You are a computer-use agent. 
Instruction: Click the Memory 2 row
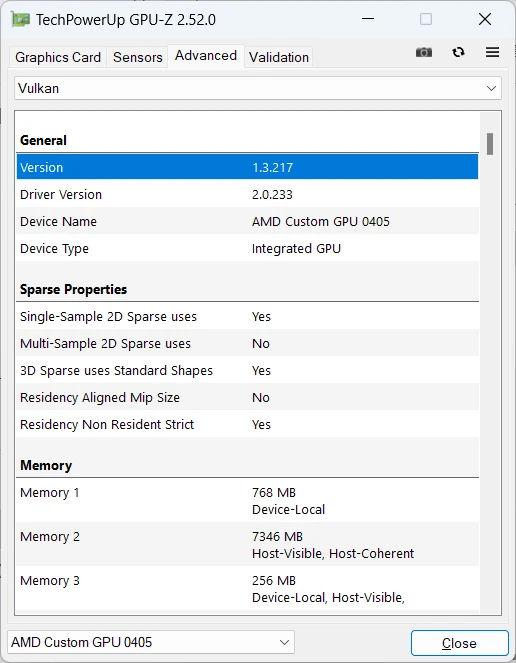click(x=247, y=545)
